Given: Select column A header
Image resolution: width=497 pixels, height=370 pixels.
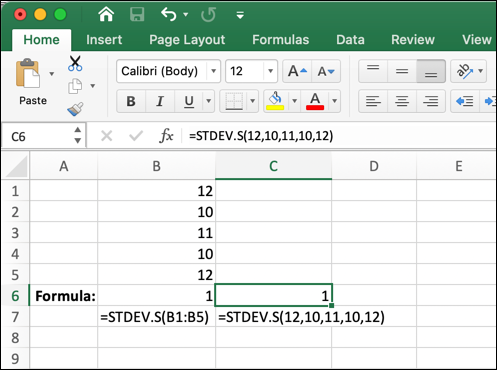Looking at the screenshot, I should [x=64, y=166].
